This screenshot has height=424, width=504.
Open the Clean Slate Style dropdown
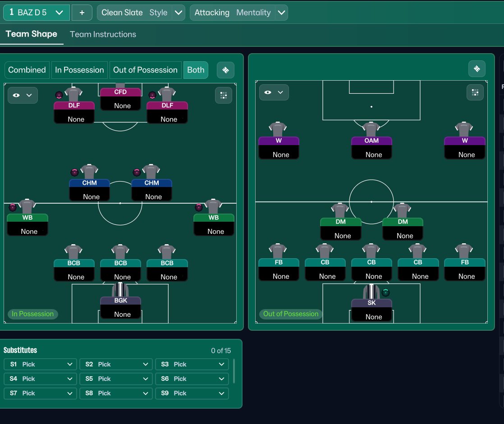141,13
